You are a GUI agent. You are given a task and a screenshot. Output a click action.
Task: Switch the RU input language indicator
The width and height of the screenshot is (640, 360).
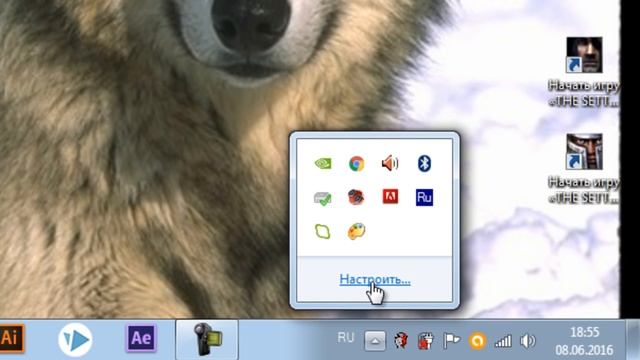(345, 338)
